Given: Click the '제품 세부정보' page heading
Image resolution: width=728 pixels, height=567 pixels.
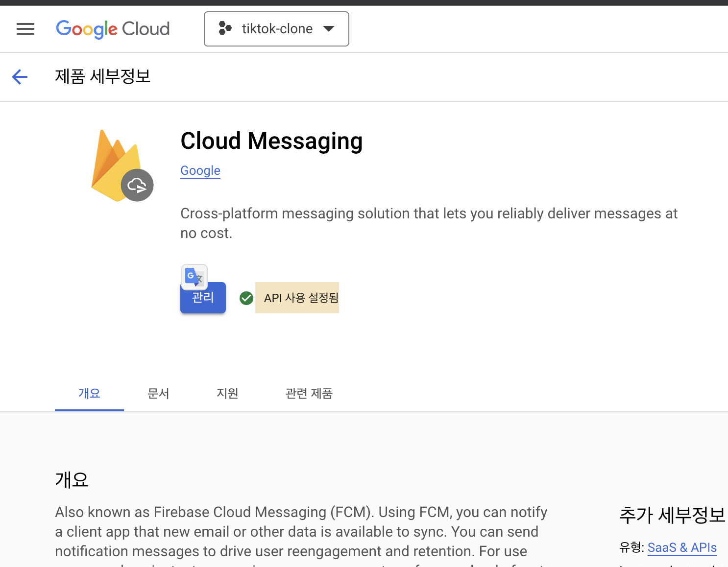Looking at the screenshot, I should 103,76.
